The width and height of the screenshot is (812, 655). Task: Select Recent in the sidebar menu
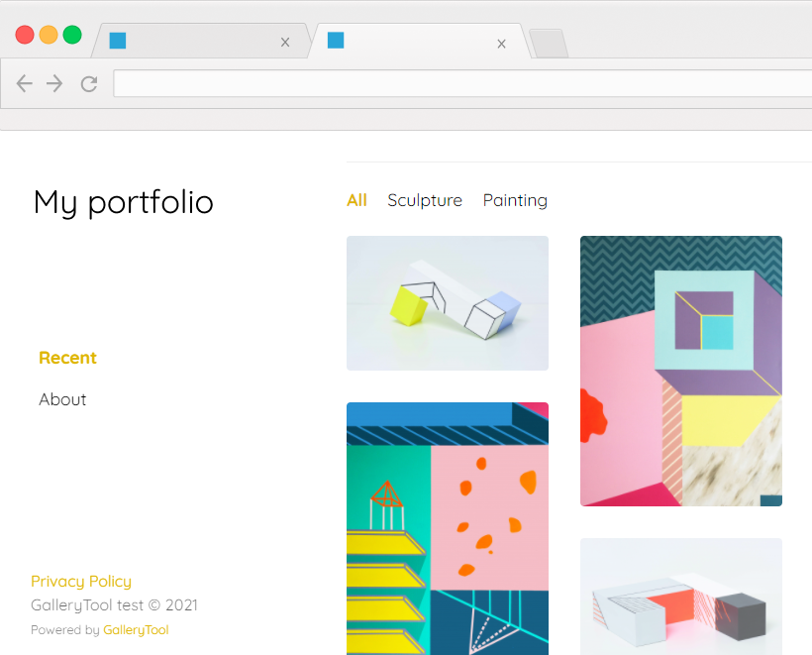pos(67,358)
